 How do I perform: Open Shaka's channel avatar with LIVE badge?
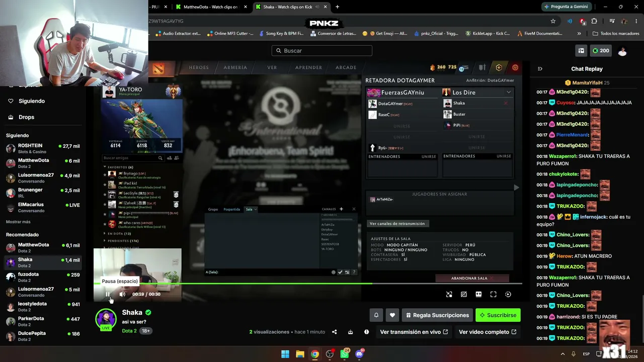(106, 319)
